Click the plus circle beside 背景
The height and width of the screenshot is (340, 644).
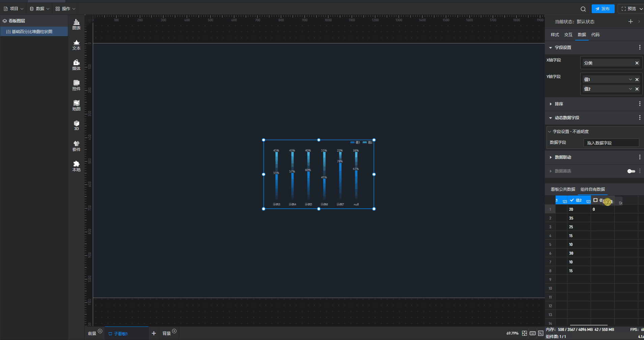pyautogui.click(x=174, y=331)
